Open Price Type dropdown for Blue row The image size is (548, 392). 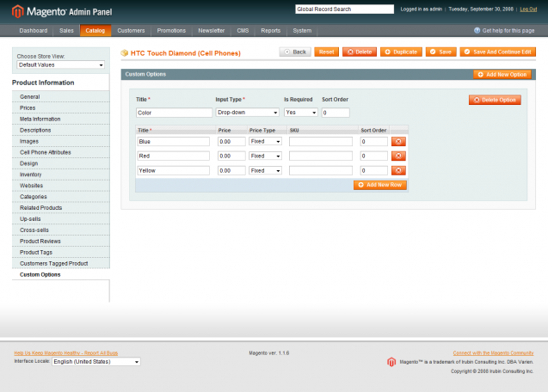pyautogui.click(x=265, y=142)
